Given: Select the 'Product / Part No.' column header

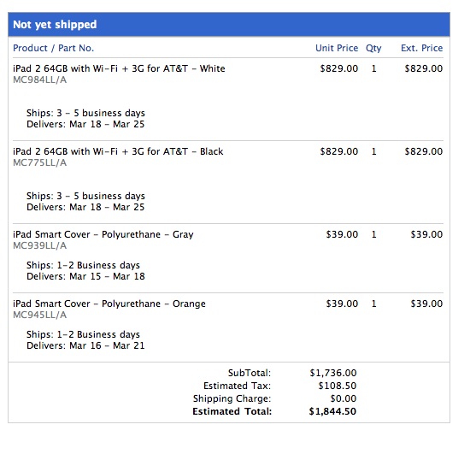Looking at the screenshot, I should pos(54,48).
